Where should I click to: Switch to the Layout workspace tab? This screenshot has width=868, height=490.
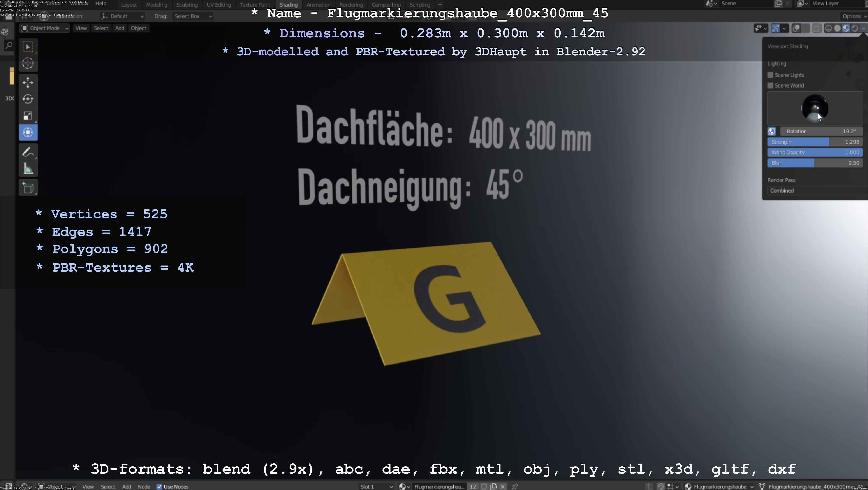129,5
